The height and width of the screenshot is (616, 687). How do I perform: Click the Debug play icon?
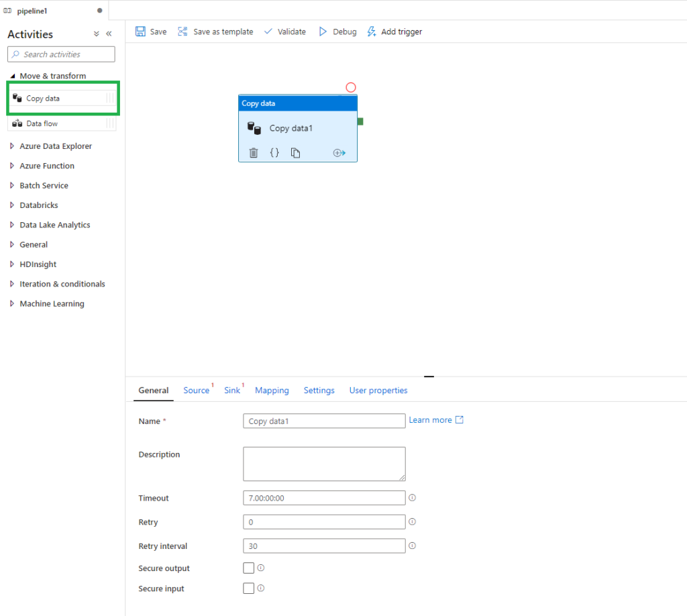pyautogui.click(x=323, y=32)
